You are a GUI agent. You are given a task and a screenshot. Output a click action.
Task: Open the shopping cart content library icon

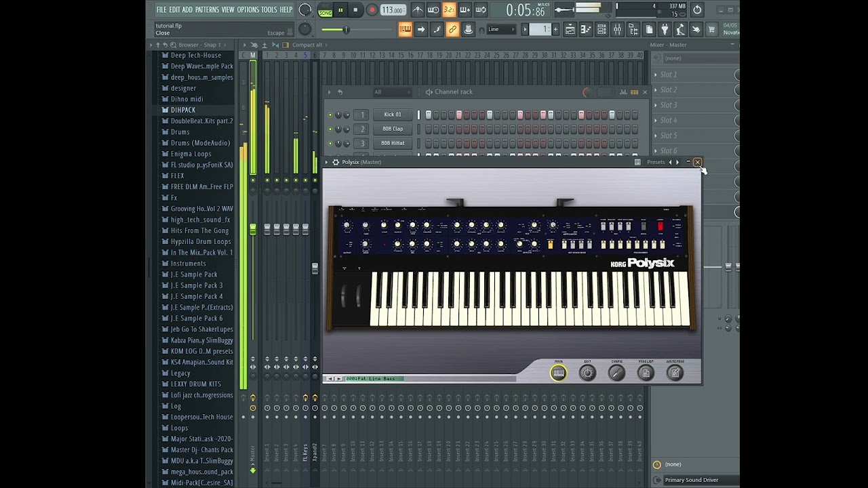pyautogui.click(x=711, y=29)
